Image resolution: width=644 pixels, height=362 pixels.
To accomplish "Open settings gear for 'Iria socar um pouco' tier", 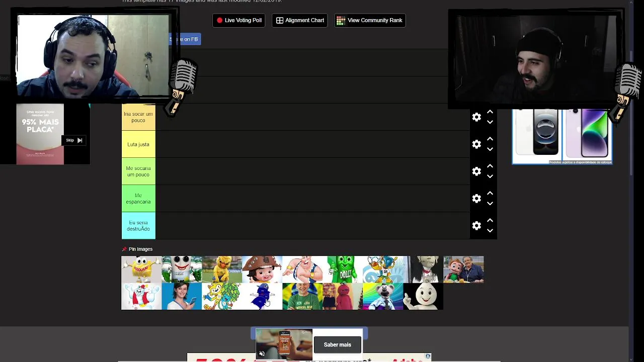I will [x=476, y=117].
